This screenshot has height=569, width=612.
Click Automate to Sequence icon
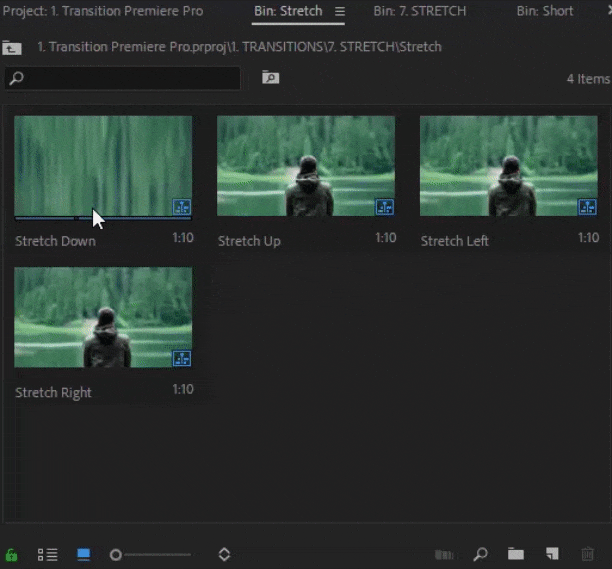443,554
